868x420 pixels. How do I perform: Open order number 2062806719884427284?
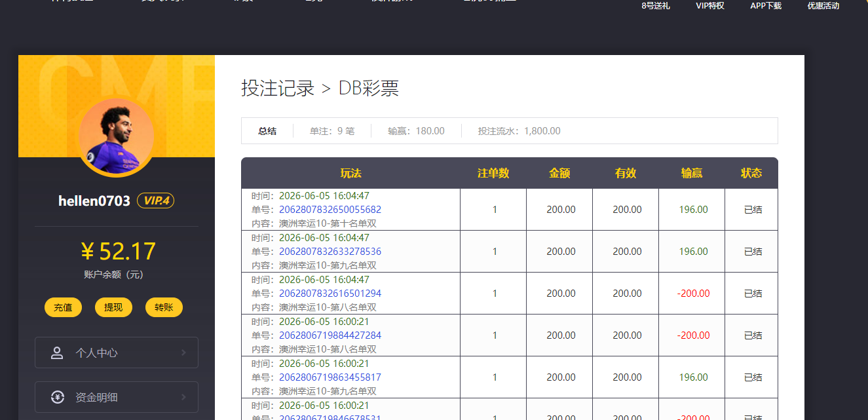(330, 335)
